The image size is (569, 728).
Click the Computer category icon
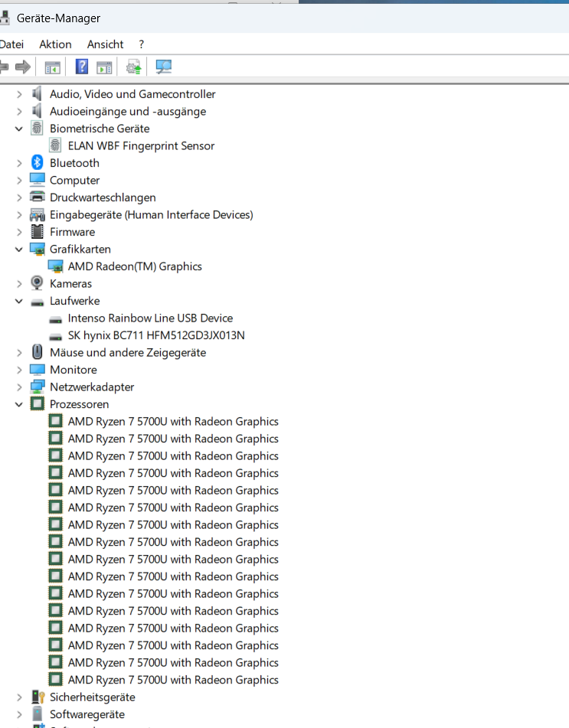click(x=38, y=180)
